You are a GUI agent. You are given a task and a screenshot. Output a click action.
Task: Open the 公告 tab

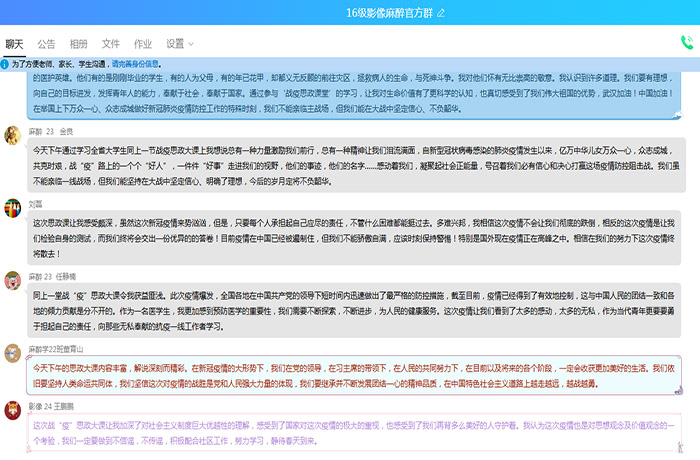click(x=46, y=44)
